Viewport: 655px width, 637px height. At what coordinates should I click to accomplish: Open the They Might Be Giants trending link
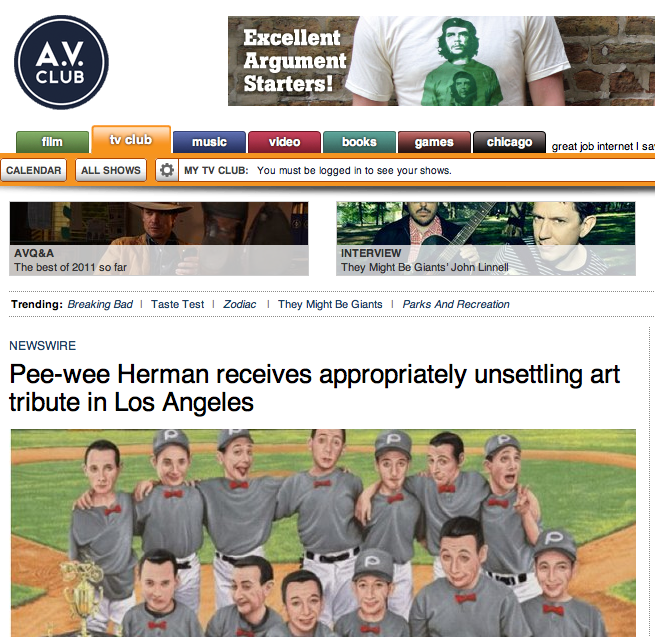(x=330, y=304)
